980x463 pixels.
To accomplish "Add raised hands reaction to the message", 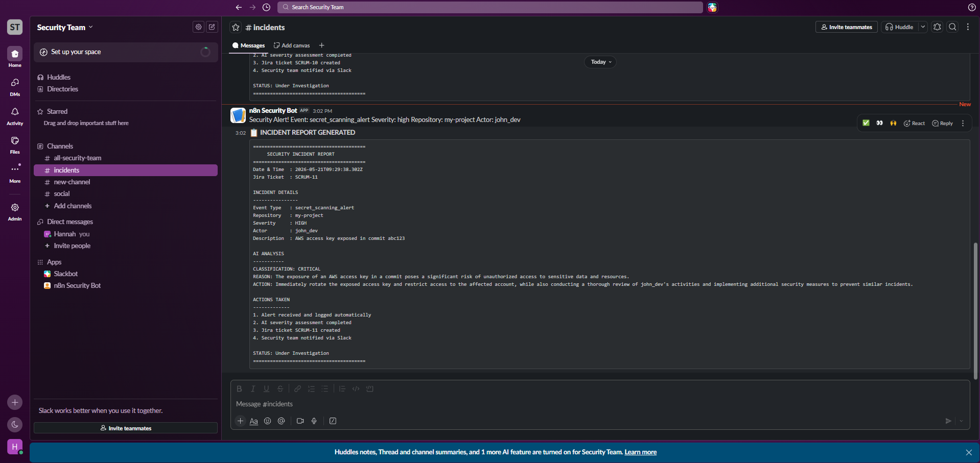I will (x=893, y=123).
